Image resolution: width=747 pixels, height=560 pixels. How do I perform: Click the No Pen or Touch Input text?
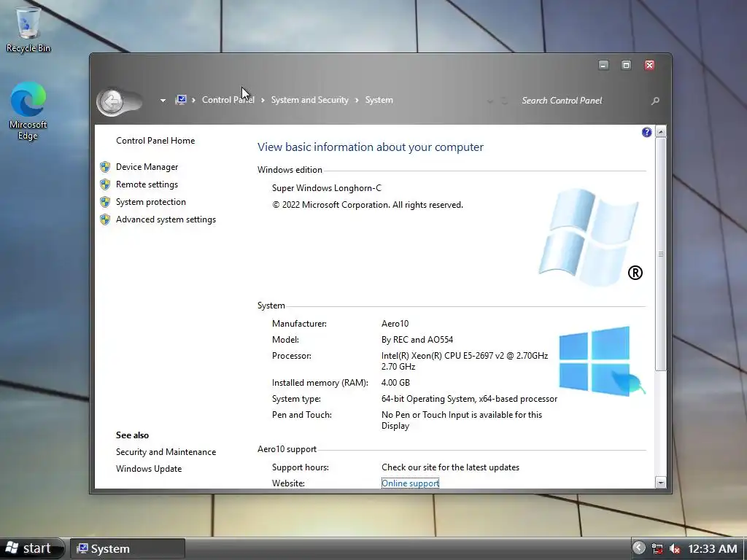point(462,420)
